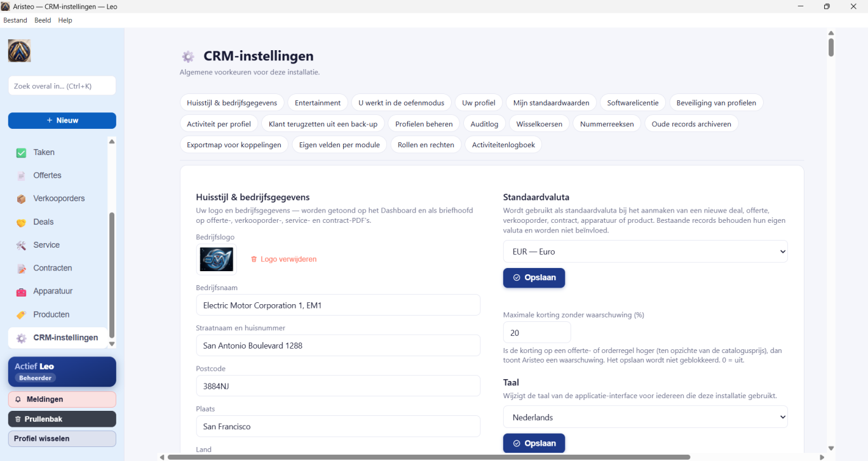Open the Help menu

pos(65,20)
